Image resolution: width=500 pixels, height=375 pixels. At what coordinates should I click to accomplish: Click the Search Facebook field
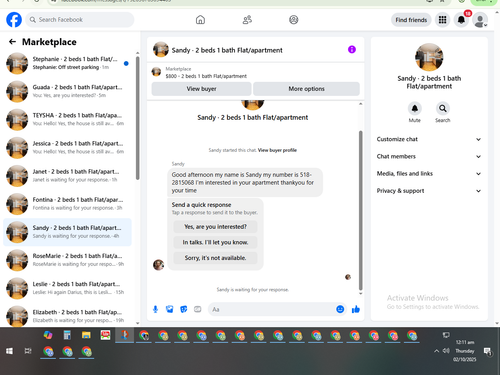[x=80, y=20]
